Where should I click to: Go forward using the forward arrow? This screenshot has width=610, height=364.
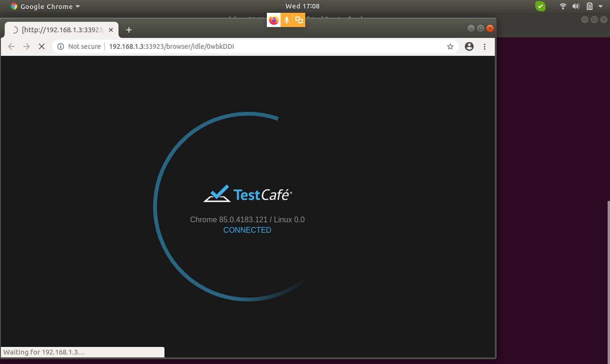(27, 46)
